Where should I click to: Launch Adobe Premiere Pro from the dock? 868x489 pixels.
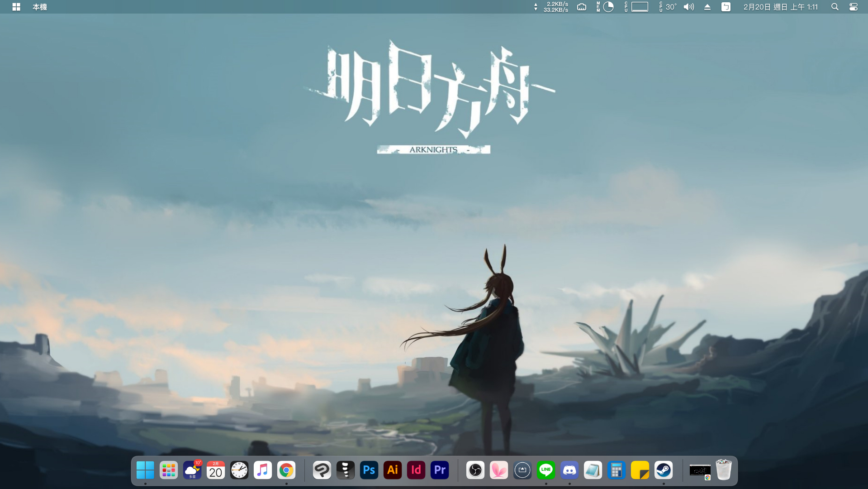tap(440, 470)
